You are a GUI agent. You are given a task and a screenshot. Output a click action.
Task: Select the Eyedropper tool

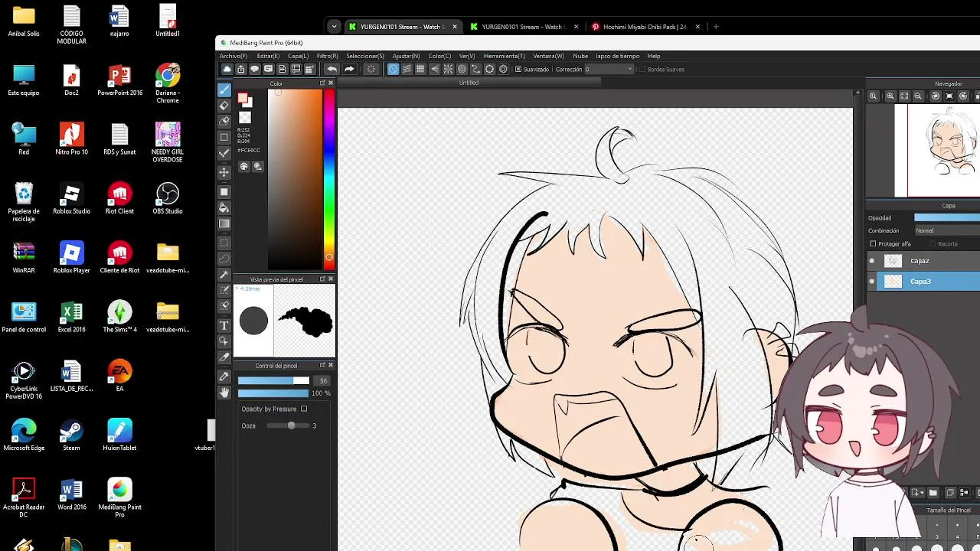click(224, 376)
